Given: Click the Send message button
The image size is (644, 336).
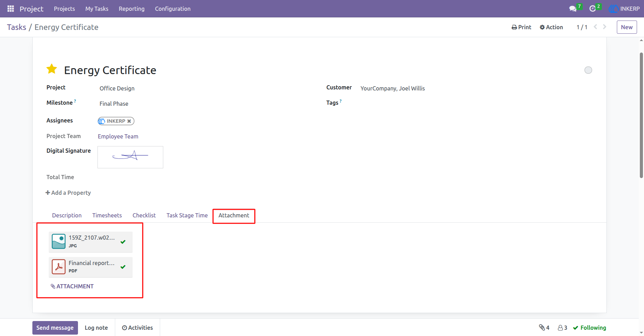Looking at the screenshot, I should tap(55, 328).
